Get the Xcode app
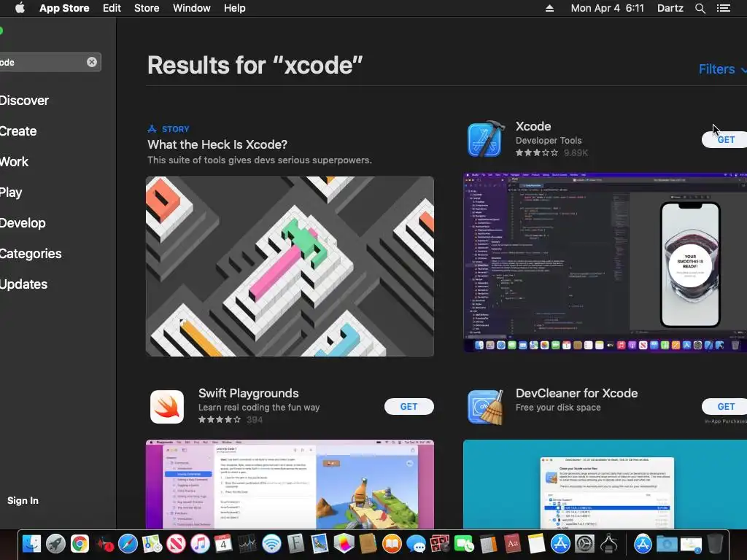 (724, 139)
